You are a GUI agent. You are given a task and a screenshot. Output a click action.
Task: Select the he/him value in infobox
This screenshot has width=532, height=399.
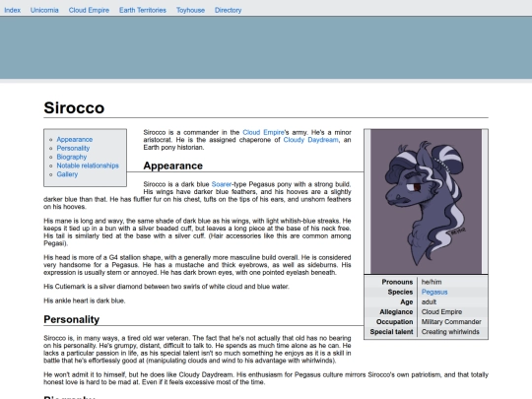[432, 282]
